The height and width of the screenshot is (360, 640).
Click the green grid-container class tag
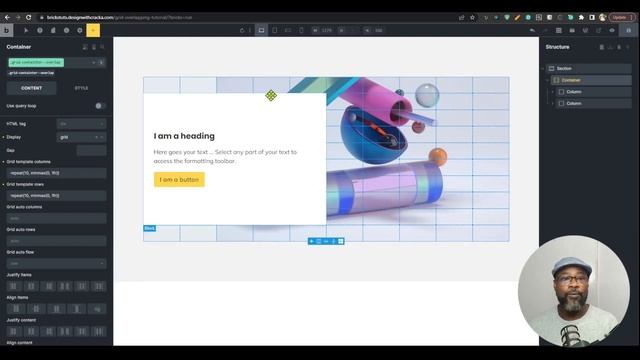point(36,62)
